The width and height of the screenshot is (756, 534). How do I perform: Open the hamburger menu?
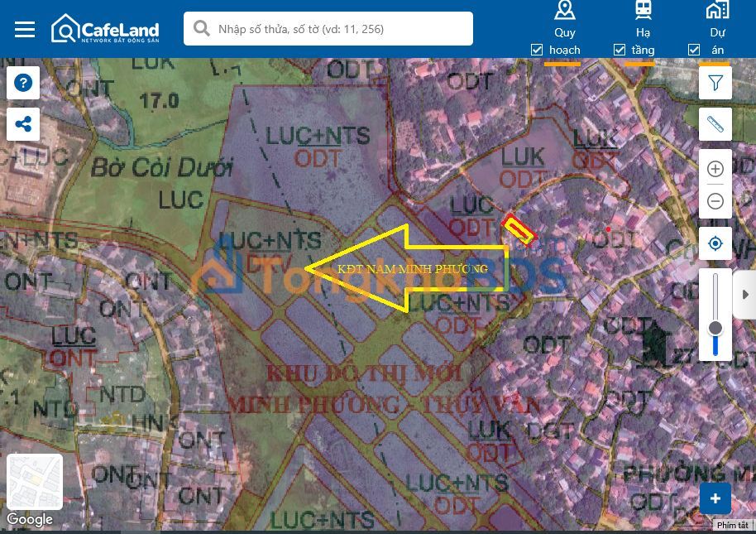click(25, 29)
